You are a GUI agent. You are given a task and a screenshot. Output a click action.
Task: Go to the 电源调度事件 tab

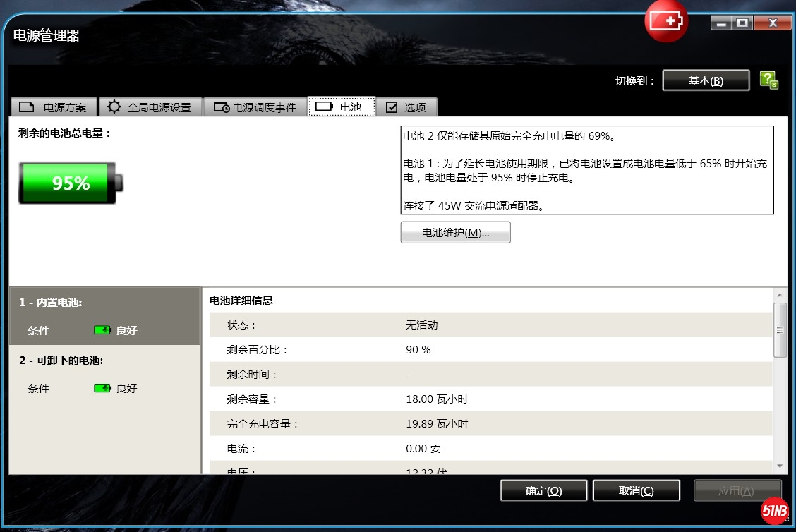point(255,107)
